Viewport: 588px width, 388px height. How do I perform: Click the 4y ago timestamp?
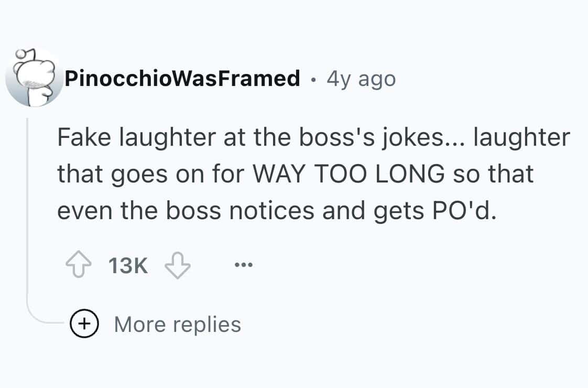click(360, 78)
